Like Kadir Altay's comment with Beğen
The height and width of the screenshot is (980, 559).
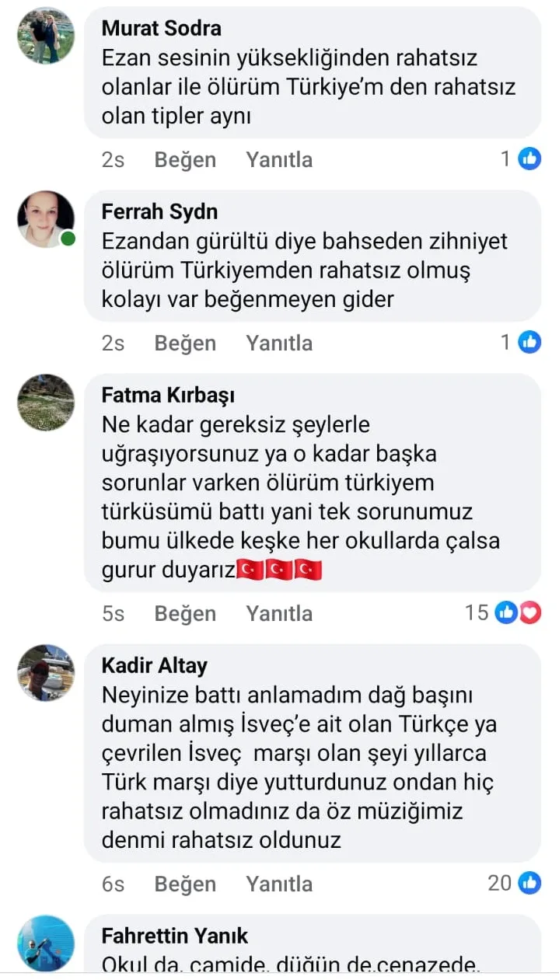coord(185,884)
